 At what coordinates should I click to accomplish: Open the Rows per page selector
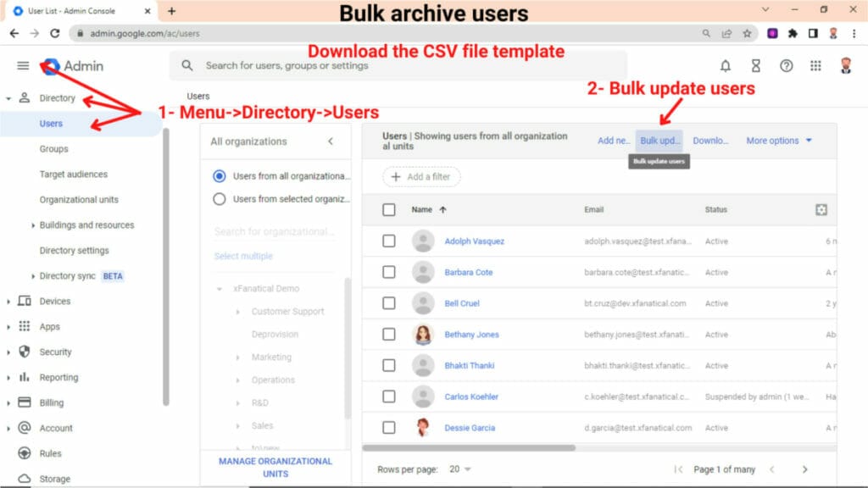point(459,467)
